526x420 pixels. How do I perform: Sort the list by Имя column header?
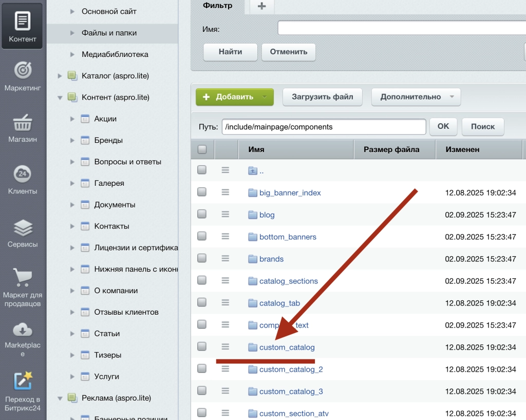tap(256, 149)
